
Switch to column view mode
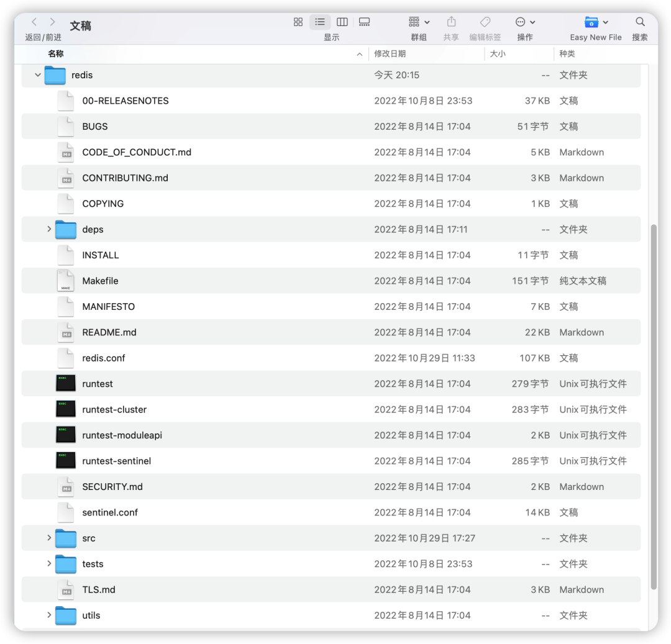(342, 22)
